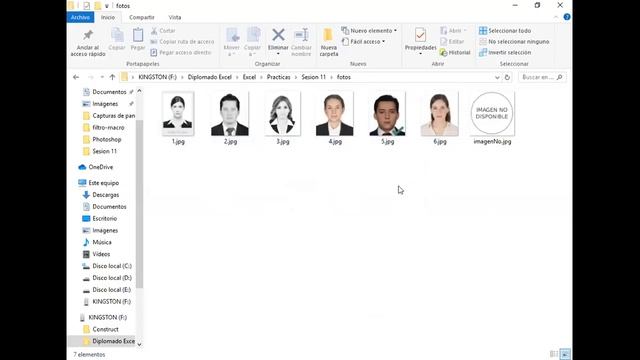Open Música in navigation pane
640x360 pixels.
point(97,242)
